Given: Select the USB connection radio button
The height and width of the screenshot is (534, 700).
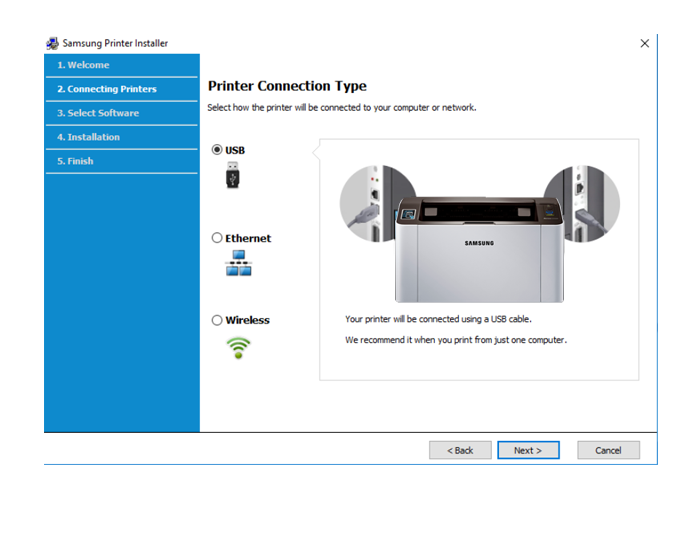Looking at the screenshot, I should point(217,150).
